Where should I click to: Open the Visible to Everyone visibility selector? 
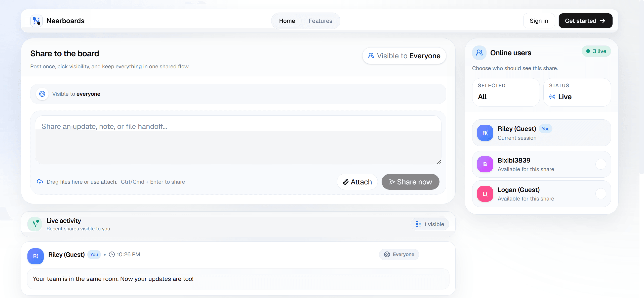[404, 56]
